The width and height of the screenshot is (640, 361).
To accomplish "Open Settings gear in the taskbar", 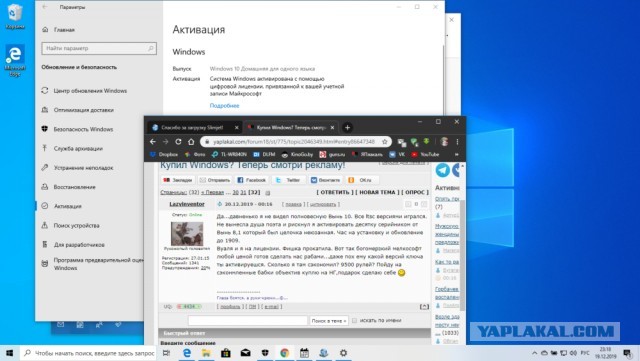I will coord(343,353).
